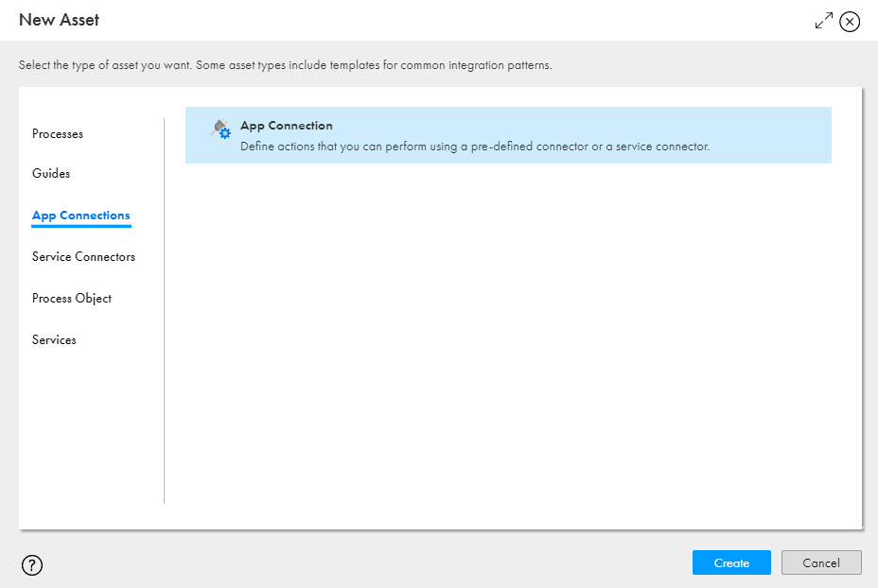
Task: Switch to the Process Object category
Action: 72,299
